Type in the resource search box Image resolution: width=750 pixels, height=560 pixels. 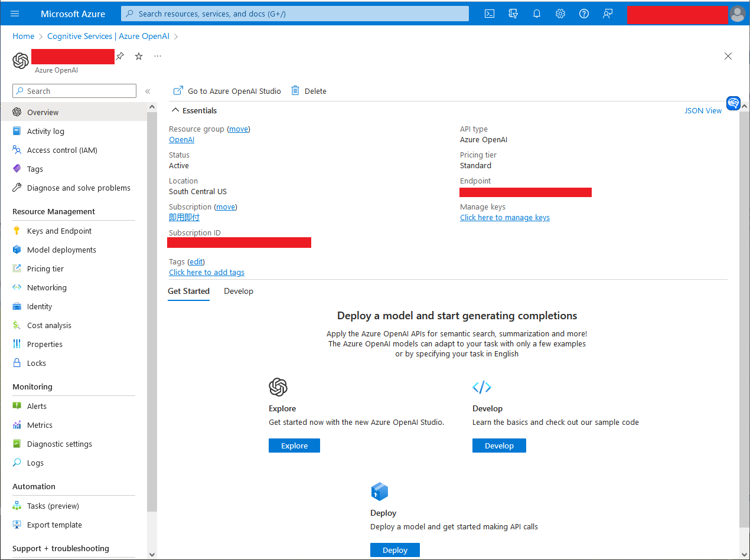[x=74, y=91]
